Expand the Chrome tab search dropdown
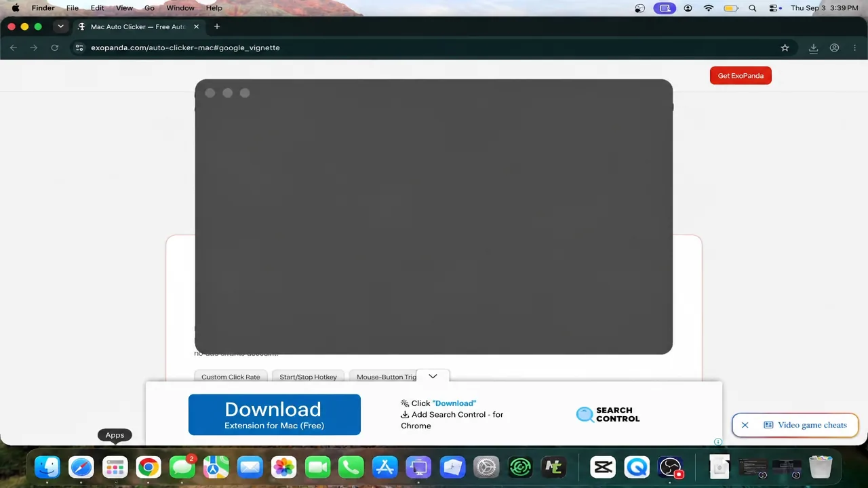 click(60, 26)
